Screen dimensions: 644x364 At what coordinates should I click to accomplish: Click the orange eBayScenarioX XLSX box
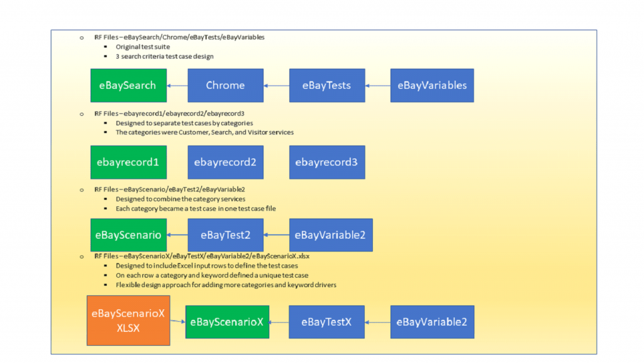pos(128,321)
